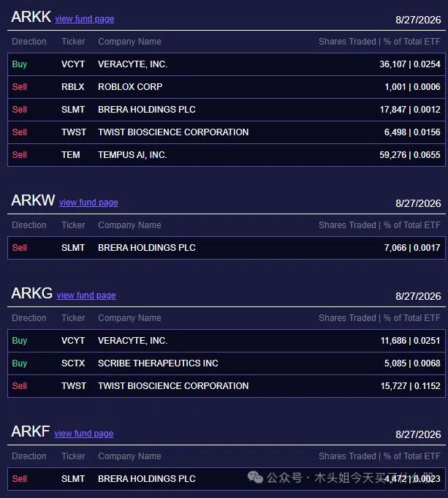Click Sell label in RBLX row

[20, 87]
